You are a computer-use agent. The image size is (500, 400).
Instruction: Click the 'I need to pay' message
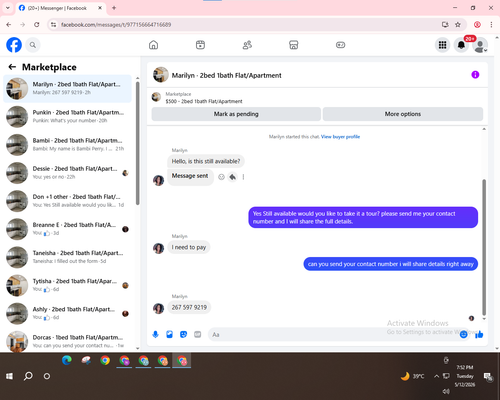[x=189, y=247]
